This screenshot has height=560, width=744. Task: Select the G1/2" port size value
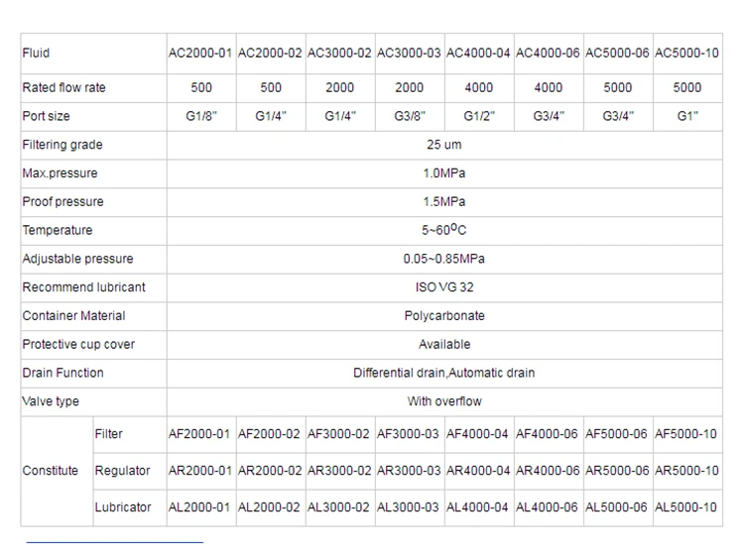(479, 116)
